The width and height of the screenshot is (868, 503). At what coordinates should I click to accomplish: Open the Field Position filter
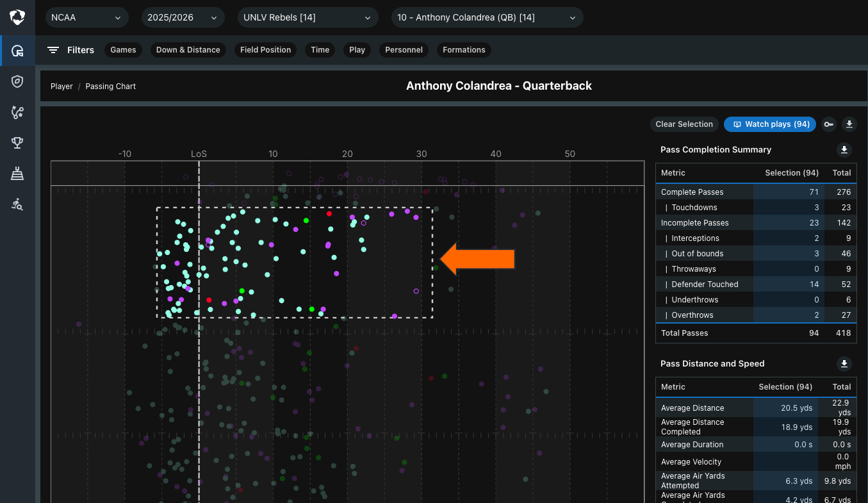point(266,50)
